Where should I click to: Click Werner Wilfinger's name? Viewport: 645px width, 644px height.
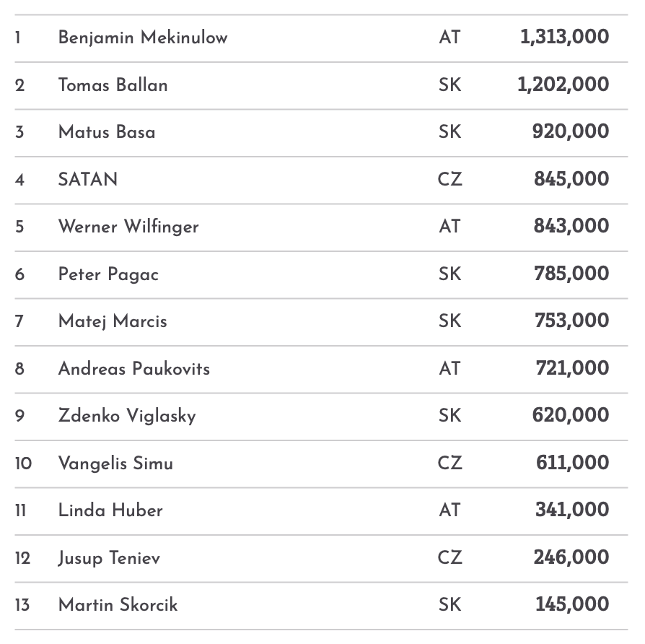128,227
